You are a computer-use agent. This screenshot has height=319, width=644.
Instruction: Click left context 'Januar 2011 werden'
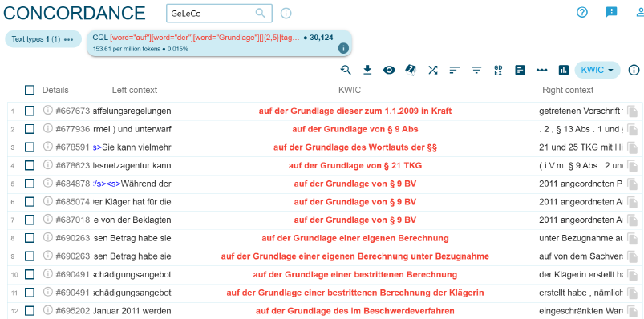132,311
